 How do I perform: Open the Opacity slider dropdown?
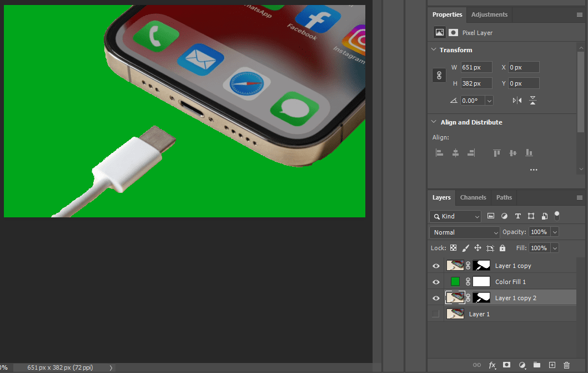tap(555, 232)
